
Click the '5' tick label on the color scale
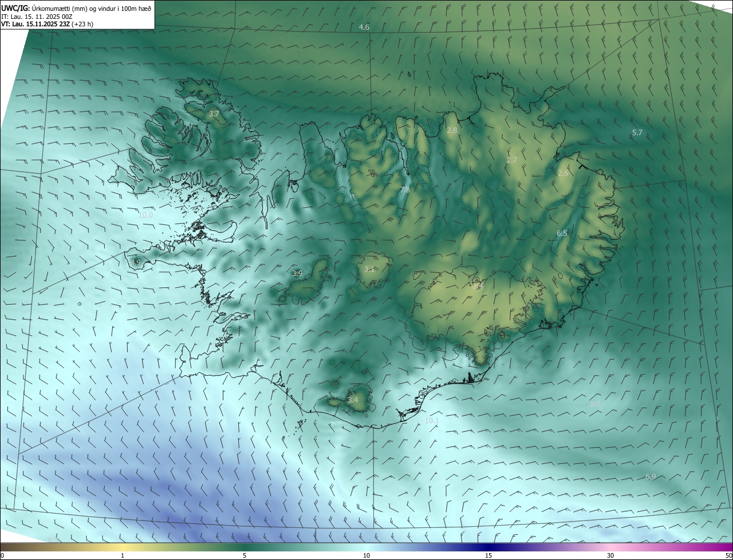tap(245, 555)
